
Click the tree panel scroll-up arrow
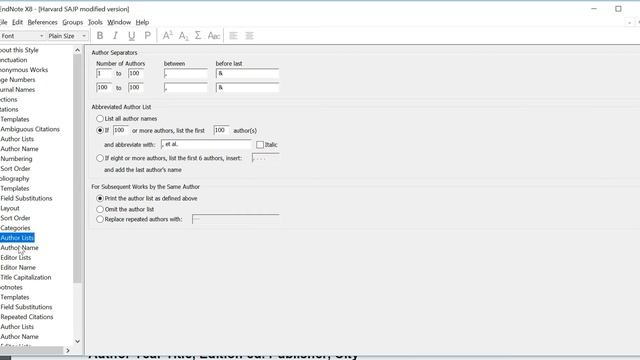(x=78, y=50)
